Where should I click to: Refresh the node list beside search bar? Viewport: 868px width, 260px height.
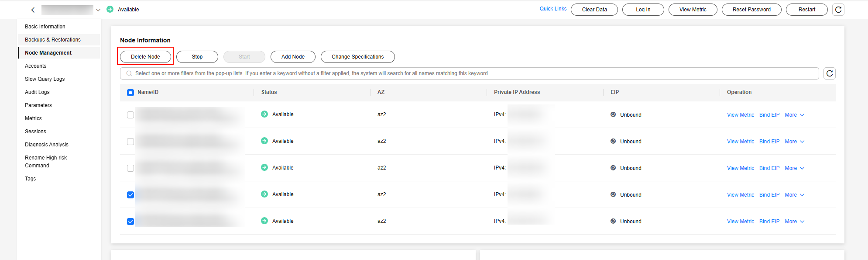pyautogui.click(x=830, y=73)
